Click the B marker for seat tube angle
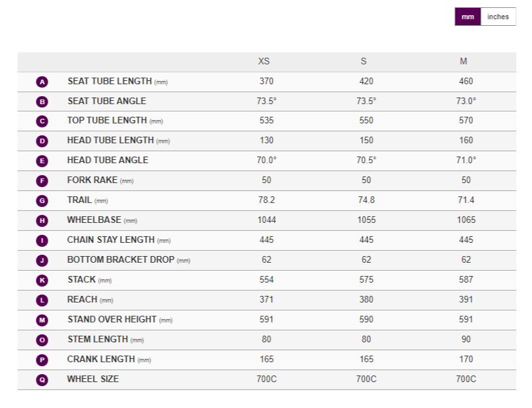The image size is (532, 408). tap(42, 102)
